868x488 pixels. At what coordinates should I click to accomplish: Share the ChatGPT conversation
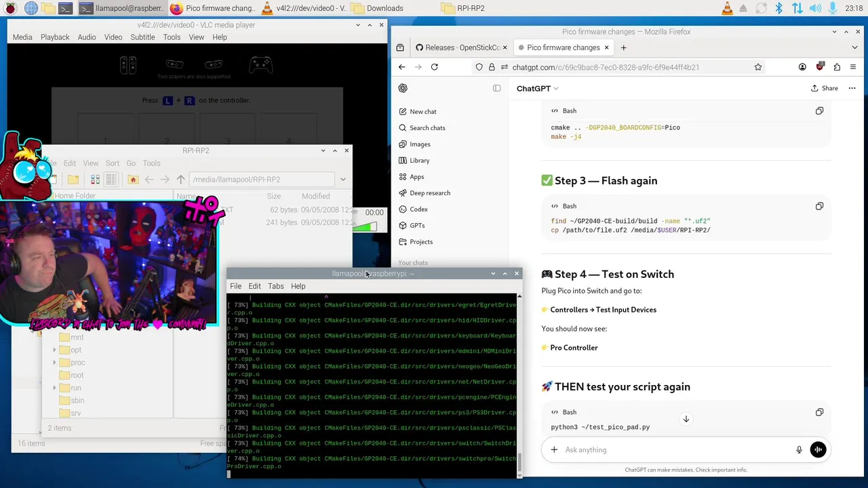[825, 88]
